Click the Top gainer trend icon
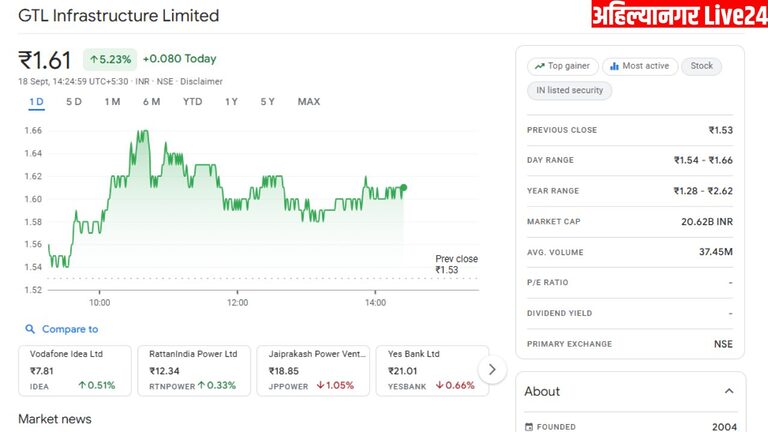The height and width of the screenshot is (432, 768). [x=540, y=66]
